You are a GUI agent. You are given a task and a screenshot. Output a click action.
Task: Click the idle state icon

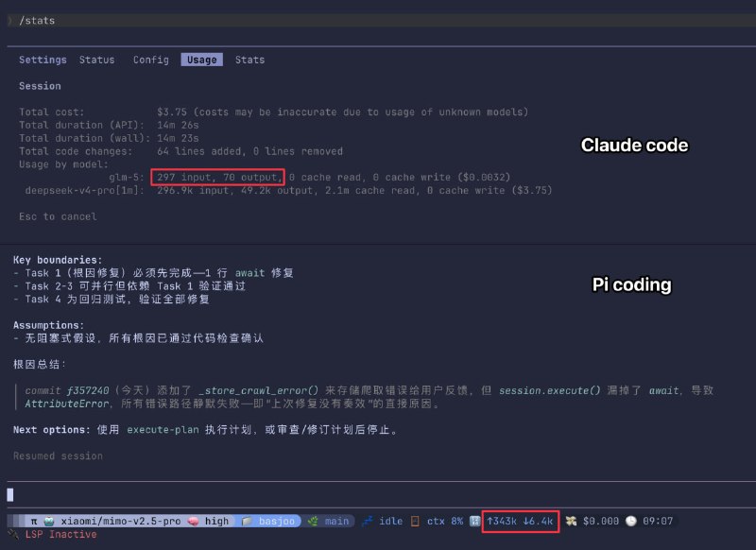tap(368, 521)
